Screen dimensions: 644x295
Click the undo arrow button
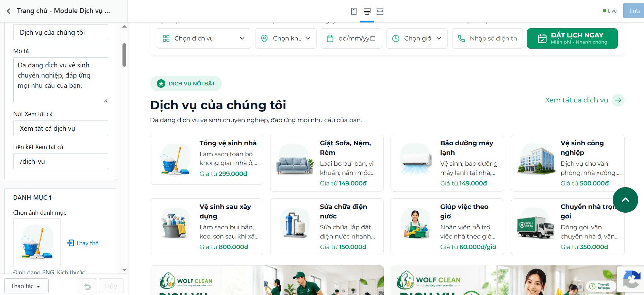point(87,286)
